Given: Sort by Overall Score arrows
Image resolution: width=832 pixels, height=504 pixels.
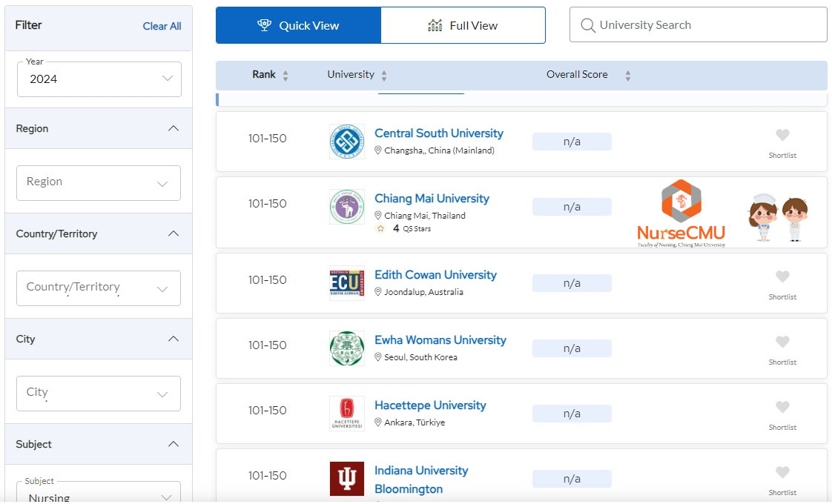Looking at the screenshot, I should click(627, 76).
